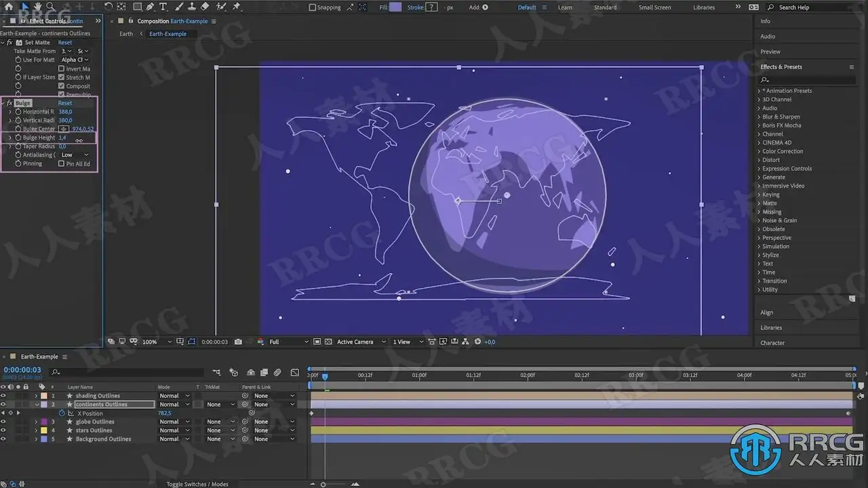This screenshot has height=488, width=868.
Task: Click the Earth breadcrumb in composition viewer
Action: (x=126, y=34)
